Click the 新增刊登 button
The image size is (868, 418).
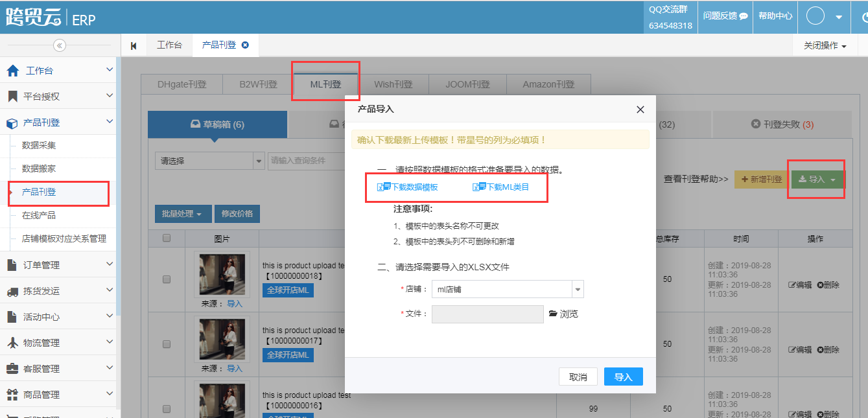[x=762, y=180]
